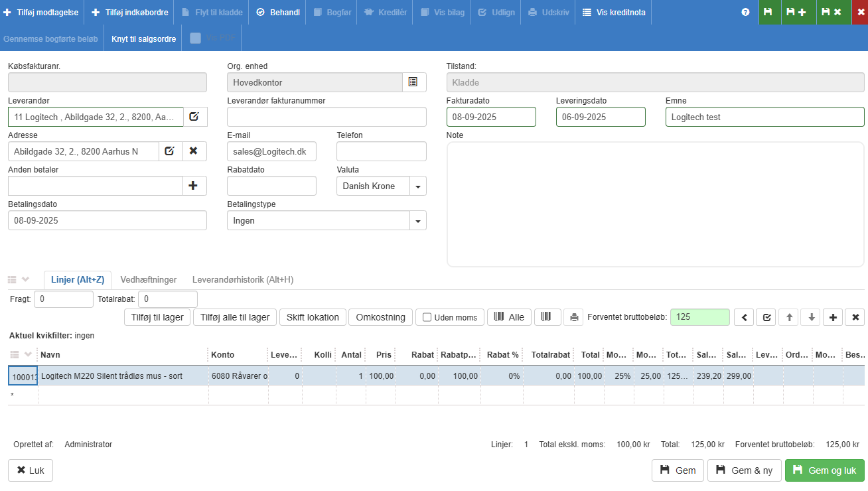The height and width of the screenshot is (491, 868).
Task: Click Vis kreditnota in the toolbar
Action: [613, 12]
